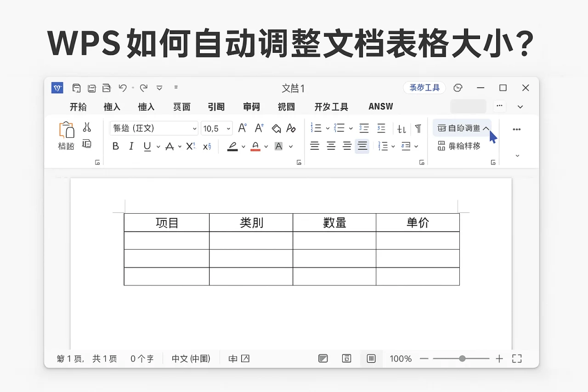Screen dimensions: 588x392
Task: Click the increase font size icon
Action: 242,128
